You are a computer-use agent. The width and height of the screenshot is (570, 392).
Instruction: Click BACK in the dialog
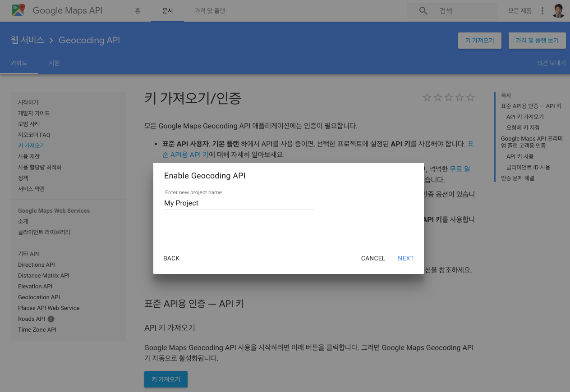[x=171, y=258]
